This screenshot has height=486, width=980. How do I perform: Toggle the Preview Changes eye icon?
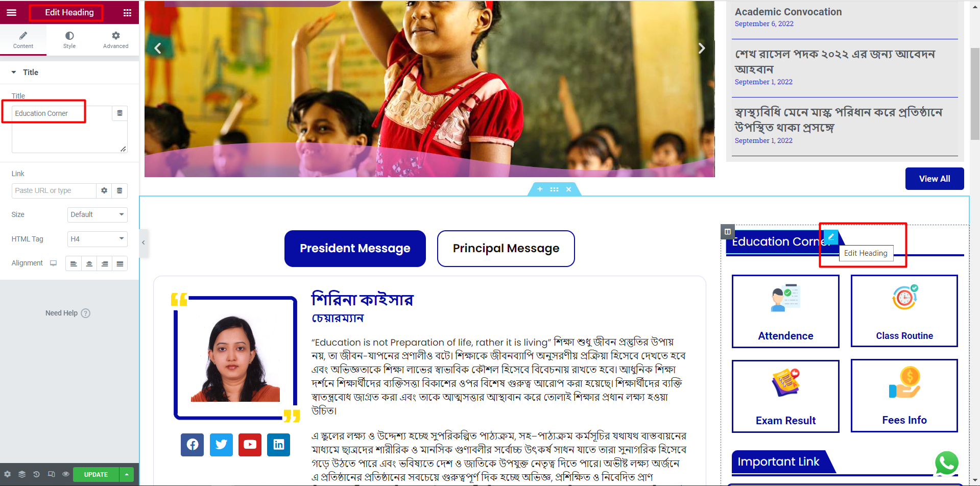(66, 474)
